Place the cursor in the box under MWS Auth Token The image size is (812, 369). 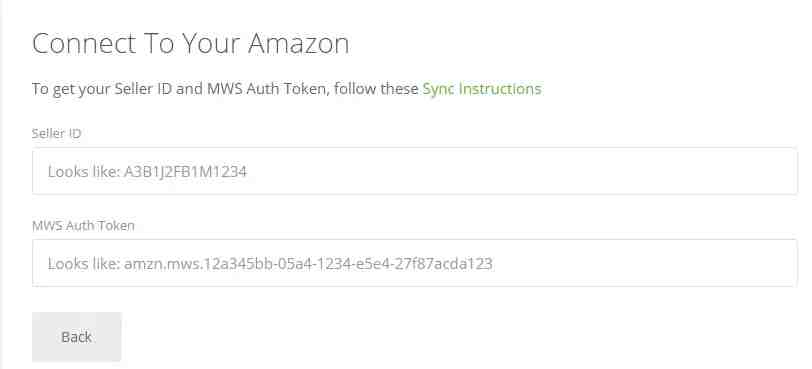click(414, 263)
